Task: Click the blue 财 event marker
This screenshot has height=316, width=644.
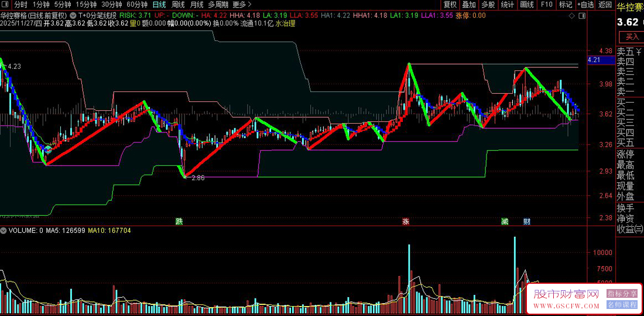Action: tap(526, 222)
